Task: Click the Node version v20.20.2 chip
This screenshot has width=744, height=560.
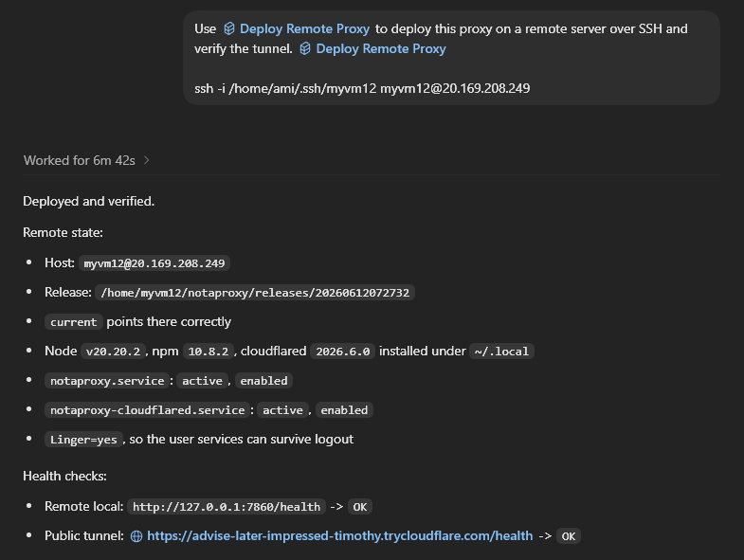Action: click(x=113, y=352)
